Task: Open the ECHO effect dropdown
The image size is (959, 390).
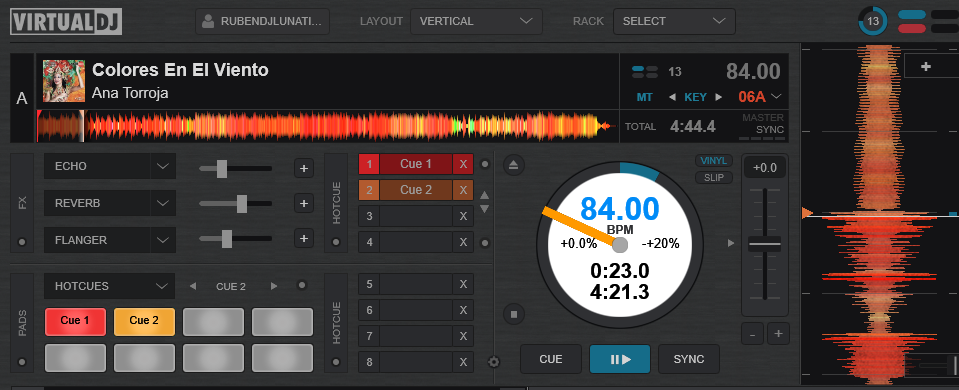Action: pos(109,166)
